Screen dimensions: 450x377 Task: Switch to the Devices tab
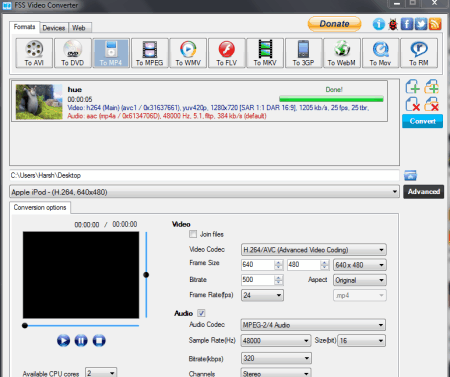click(54, 28)
